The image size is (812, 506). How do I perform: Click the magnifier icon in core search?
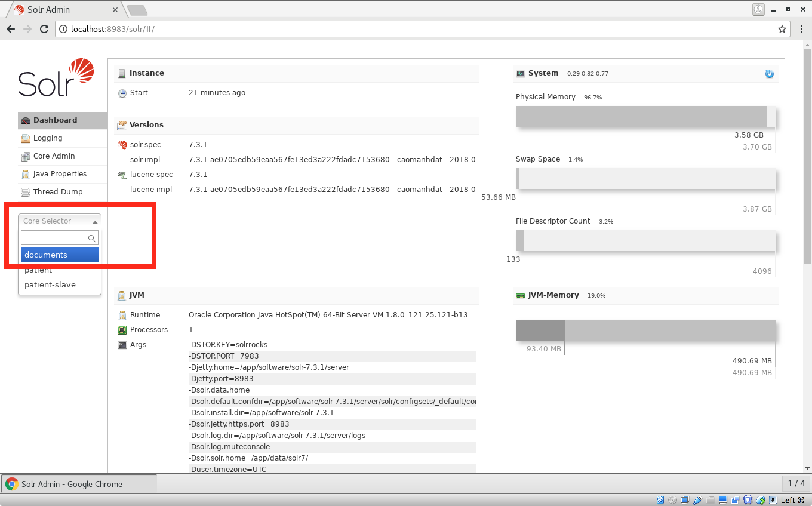(92, 238)
